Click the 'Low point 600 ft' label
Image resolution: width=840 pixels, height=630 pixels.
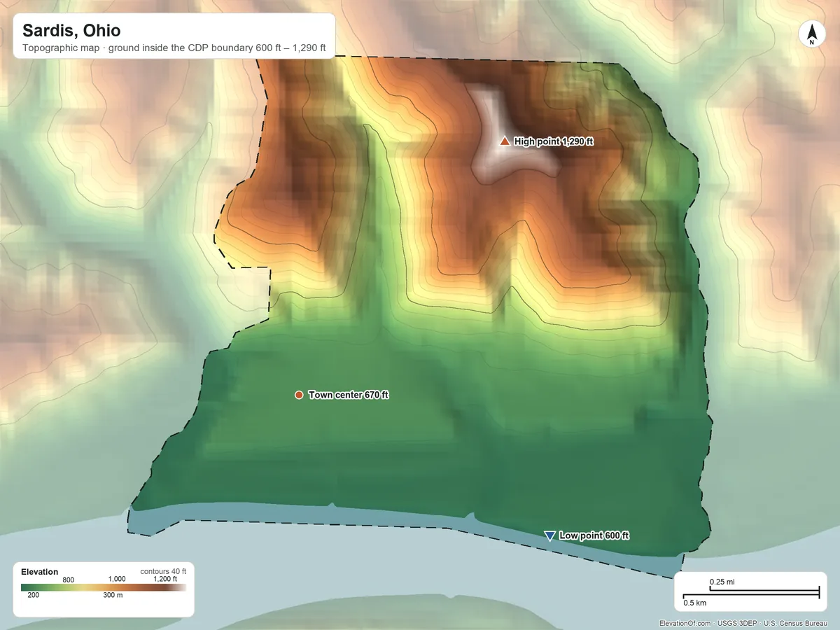(x=594, y=535)
